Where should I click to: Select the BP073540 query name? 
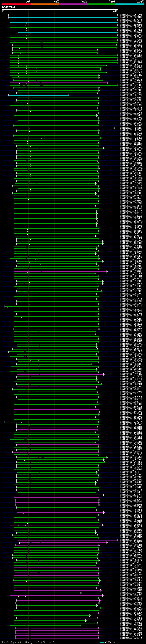coord(8,8)
